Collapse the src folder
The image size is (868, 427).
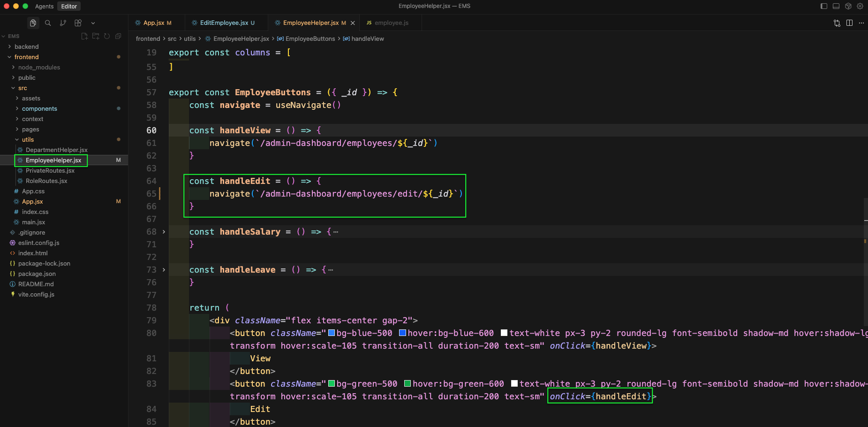coord(64,88)
